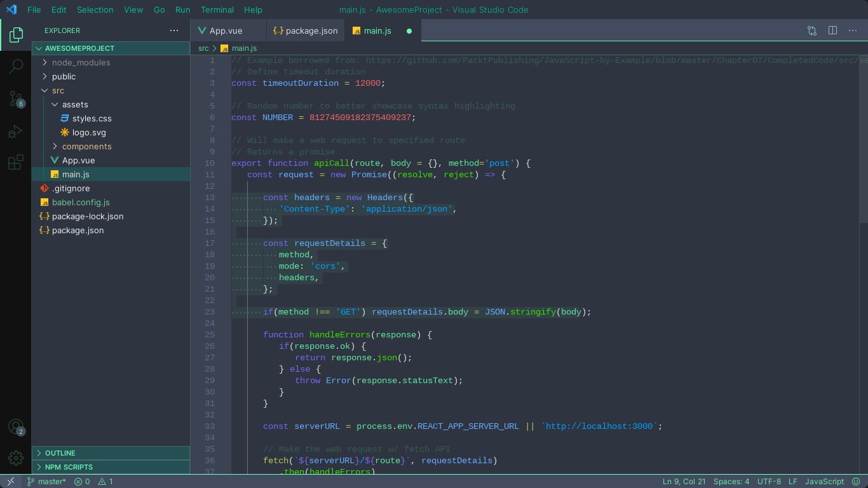Open the Extensions view

coord(15,163)
